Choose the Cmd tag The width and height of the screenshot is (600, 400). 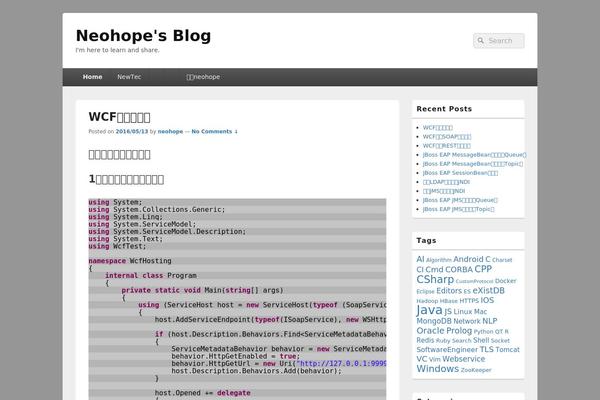pyautogui.click(x=434, y=269)
